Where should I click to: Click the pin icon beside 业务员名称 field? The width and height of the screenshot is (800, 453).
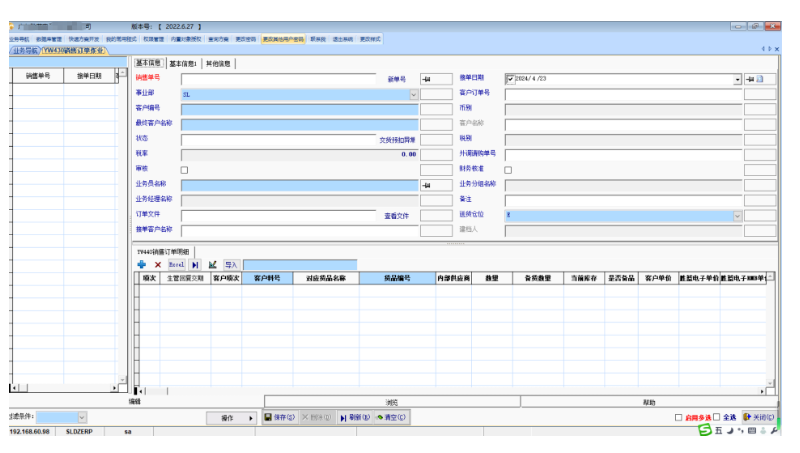[427, 185]
